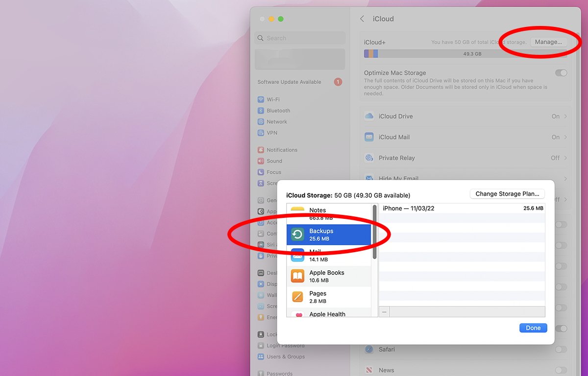This screenshot has width=588, height=376.
Task: Click the minus button below backup list
Action: 384,312
